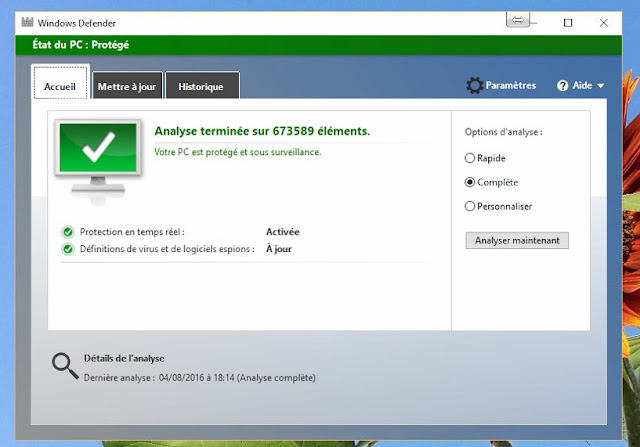Open the Historique tab
Image resolution: width=640 pixels, height=447 pixels.
(x=202, y=85)
